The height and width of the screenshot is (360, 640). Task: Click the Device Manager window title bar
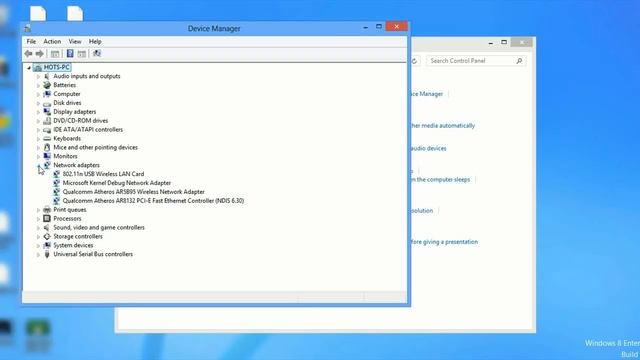(x=214, y=29)
